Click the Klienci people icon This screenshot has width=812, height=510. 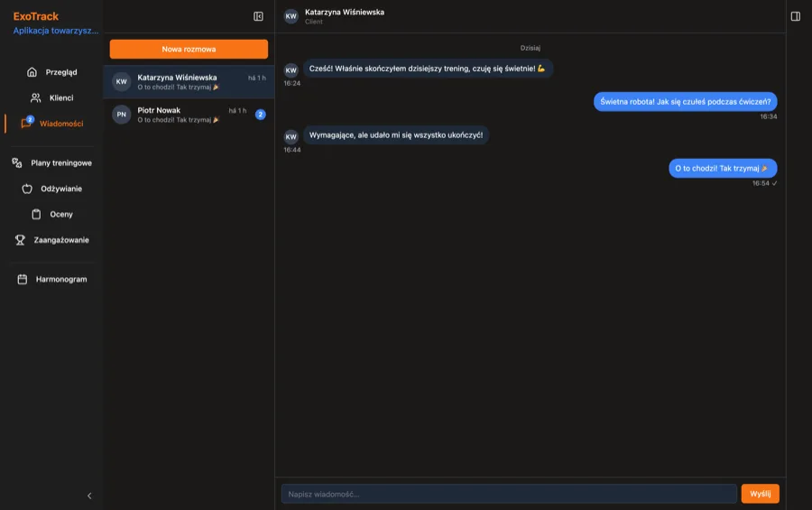tap(36, 97)
